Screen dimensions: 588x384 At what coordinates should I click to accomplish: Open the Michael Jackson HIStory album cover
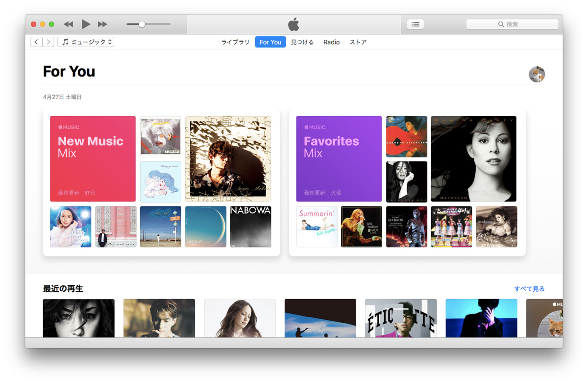click(x=407, y=227)
